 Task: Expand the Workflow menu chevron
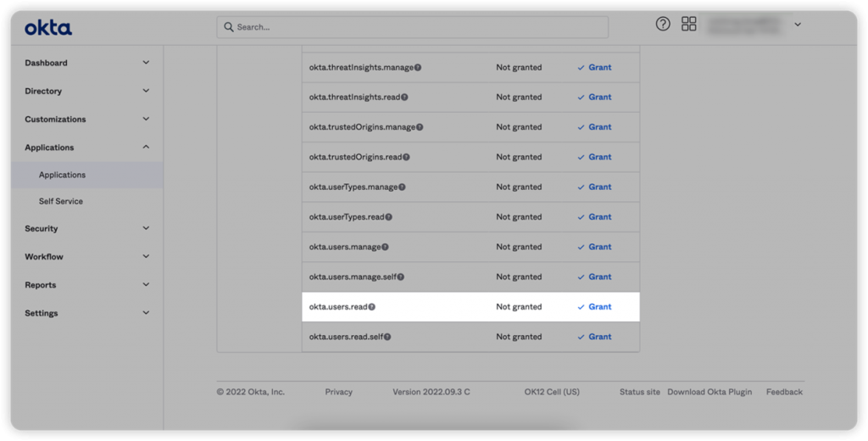(146, 256)
